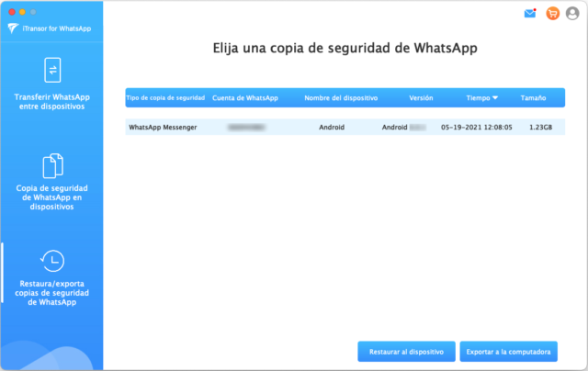The height and width of the screenshot is (371, 588).
Task: Click Restaurar al dispositivo button
Action: click(x=406, y=351)
